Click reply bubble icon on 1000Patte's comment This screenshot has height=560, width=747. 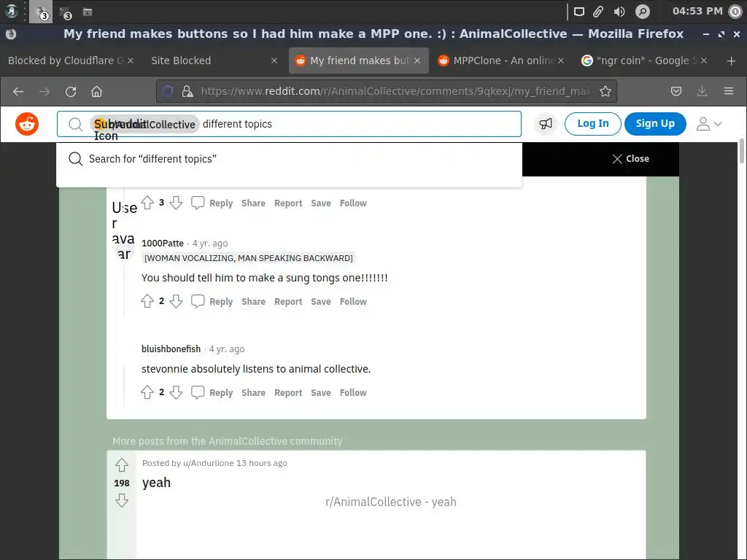coord(198,301)
